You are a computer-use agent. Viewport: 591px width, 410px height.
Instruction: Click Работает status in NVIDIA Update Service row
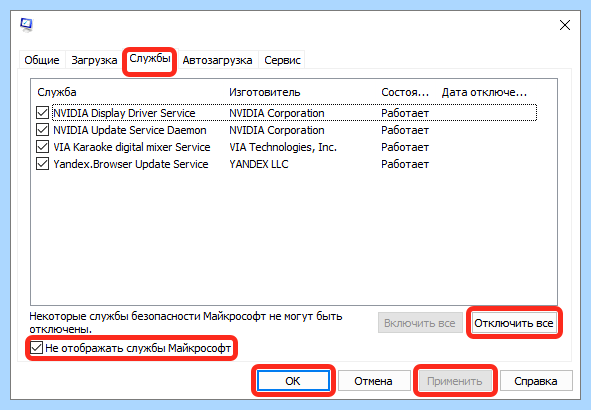[405, 130]
